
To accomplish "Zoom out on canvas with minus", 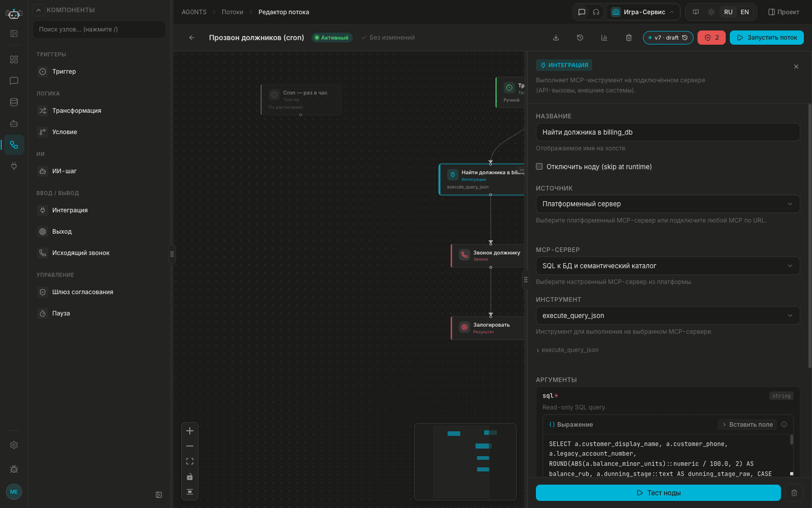I will [x=190, y=446].
